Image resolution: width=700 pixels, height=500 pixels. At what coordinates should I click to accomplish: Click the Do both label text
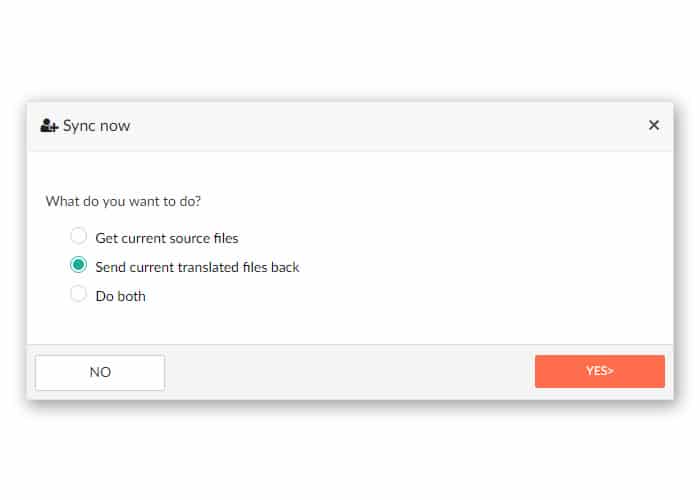121,296
